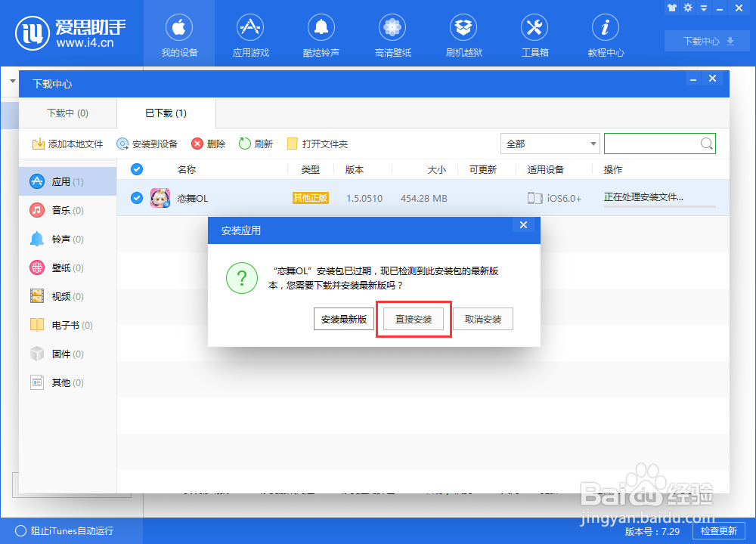Image resolution: width=756 pixels, height=544 pixels.
Task: Open the 我的设备 section
Action: pos(178,34)
